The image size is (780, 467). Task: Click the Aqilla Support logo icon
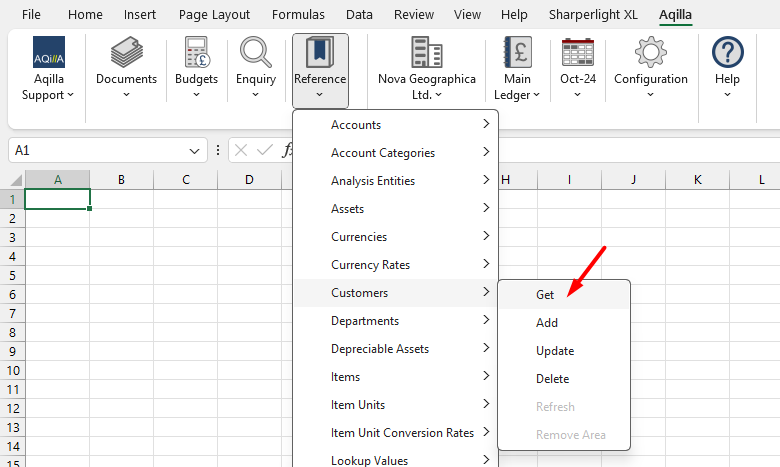click(49, 53)
